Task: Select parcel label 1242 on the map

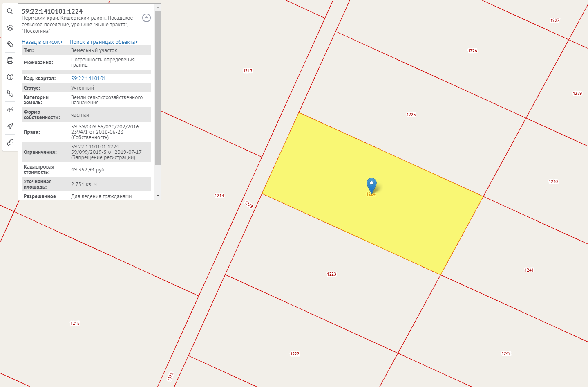Action: pyautogui.click(x=506, y=353)
